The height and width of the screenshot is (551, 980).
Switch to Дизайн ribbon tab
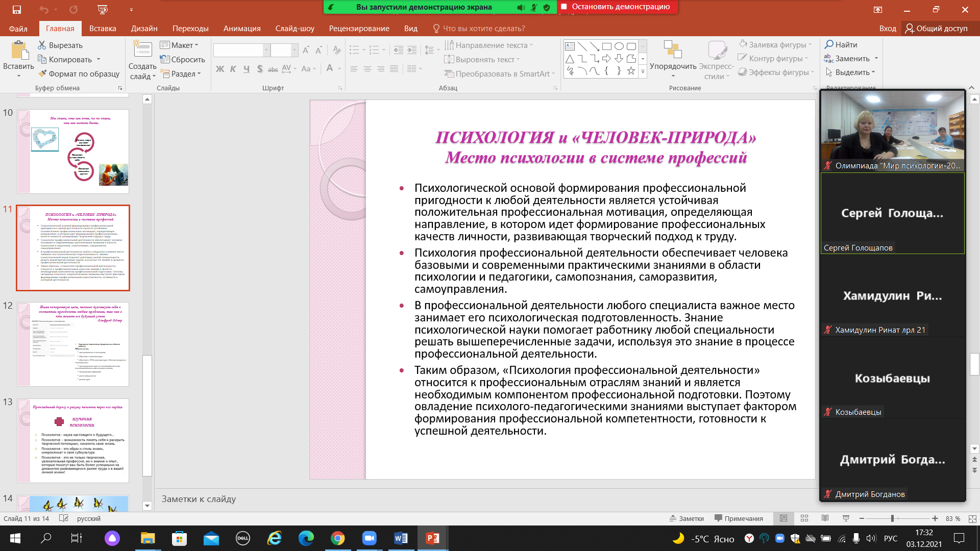[144, 29]
